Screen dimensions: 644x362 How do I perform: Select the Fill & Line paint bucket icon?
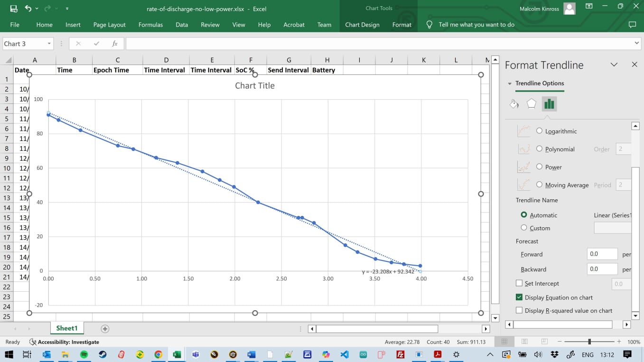[x=514, y=103]
